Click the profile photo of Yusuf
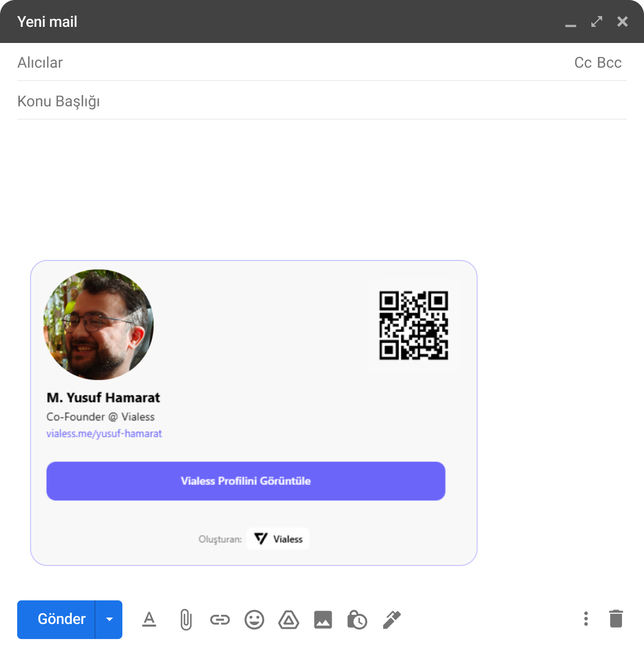 (x=99, y=324)
